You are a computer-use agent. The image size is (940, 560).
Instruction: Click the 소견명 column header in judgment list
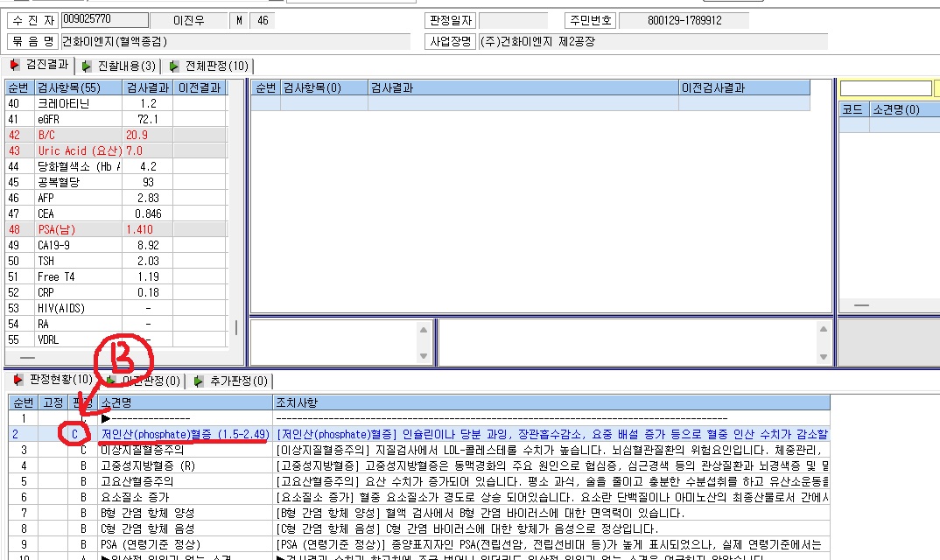[x=186, y=402]
